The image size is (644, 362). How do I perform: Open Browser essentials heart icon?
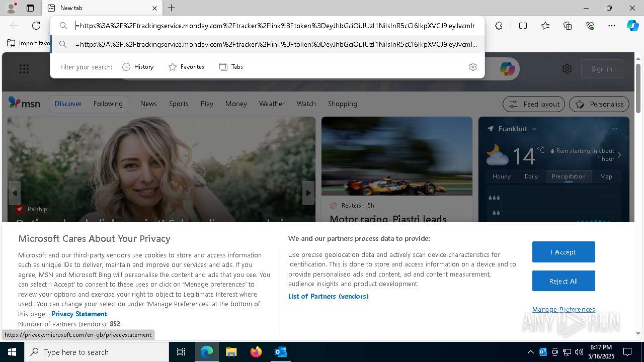(590, 26)
